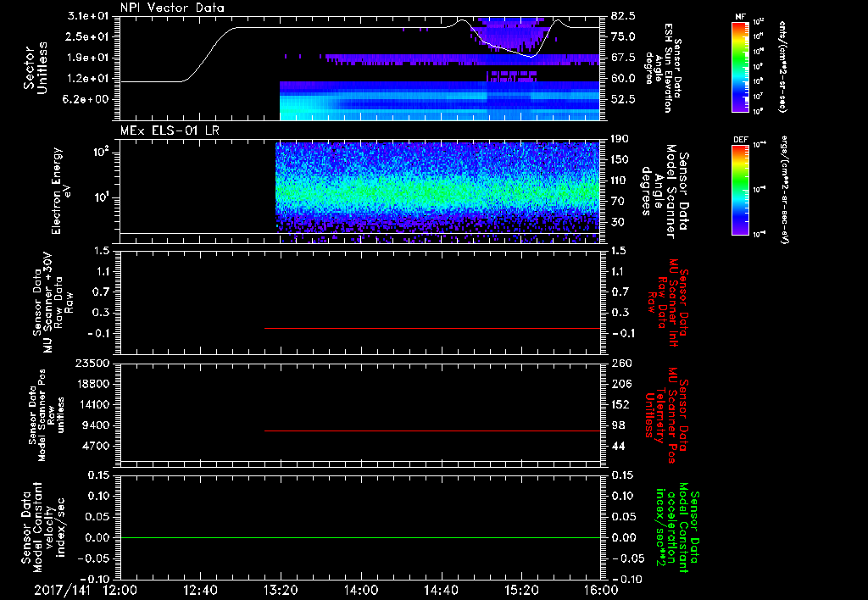Click the ELS electron energy spectrogram
The height and width of the screenshot is (600, 868).
tap(437, 192)
